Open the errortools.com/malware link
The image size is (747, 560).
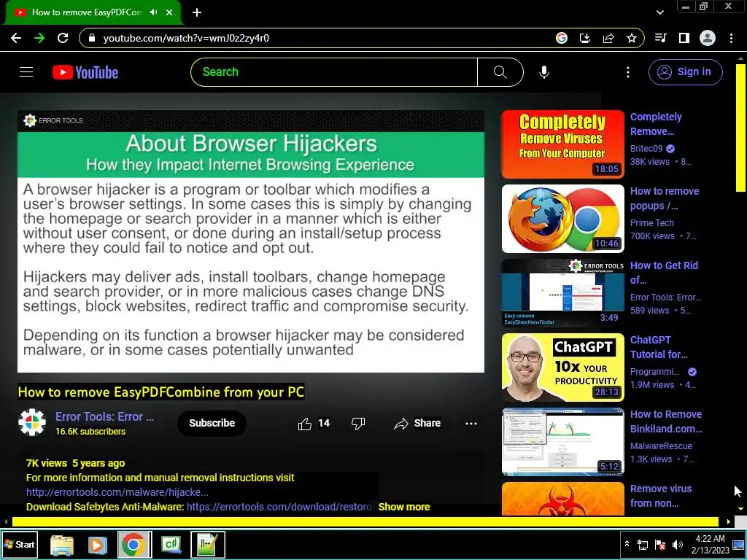pyautogui.click(x=117, y=492)
